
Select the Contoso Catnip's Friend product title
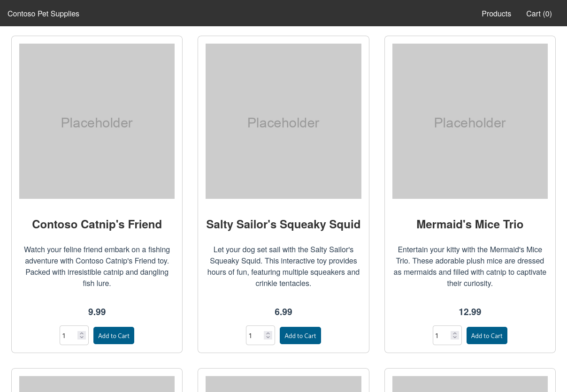click(97, 224)
